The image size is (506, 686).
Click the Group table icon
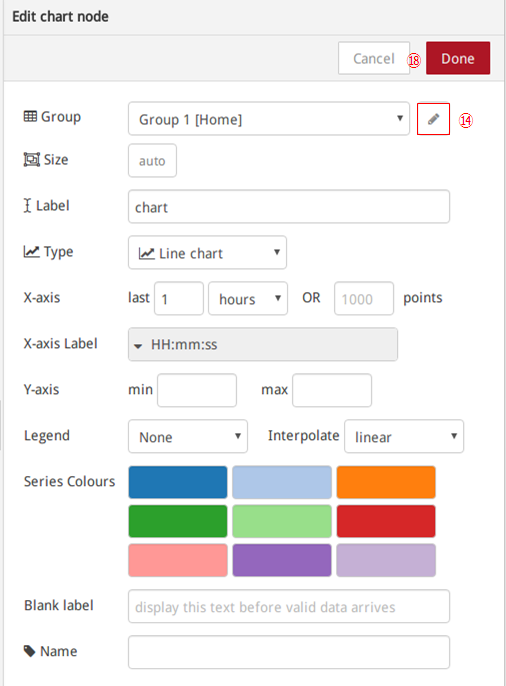pyautogui.click(x=30, y=116)
